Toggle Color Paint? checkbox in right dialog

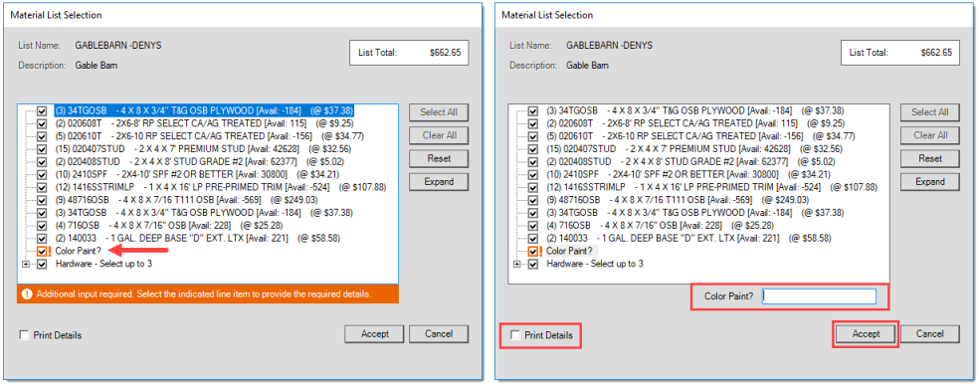533,251
